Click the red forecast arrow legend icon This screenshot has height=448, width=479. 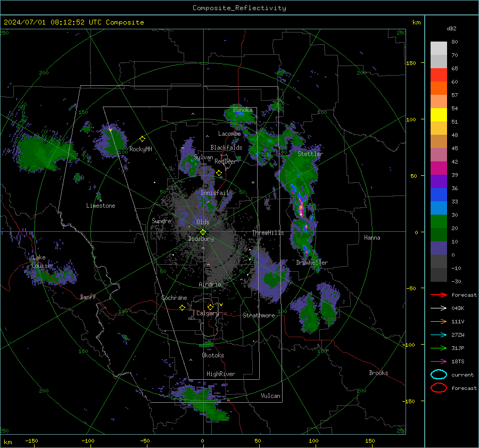coord(439,295)
